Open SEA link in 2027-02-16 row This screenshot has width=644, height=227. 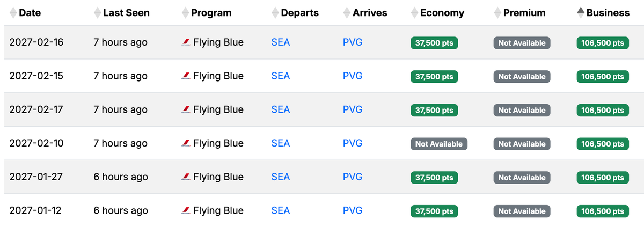pos(280,42)
